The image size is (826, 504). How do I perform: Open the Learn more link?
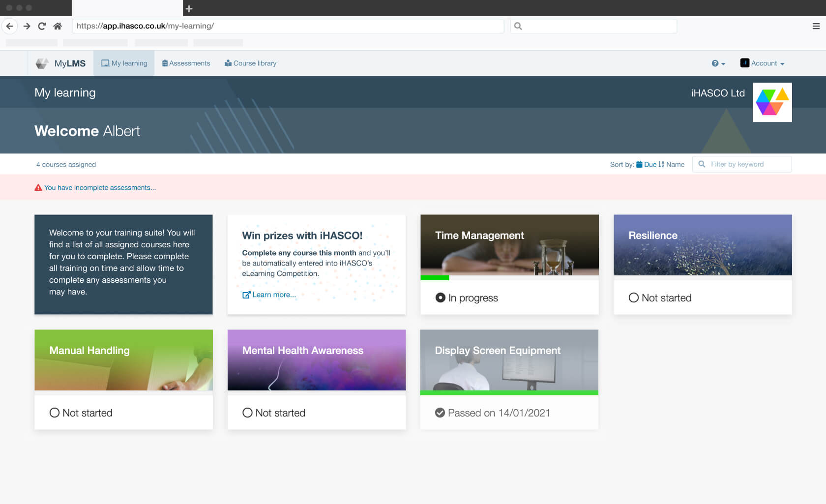[x=274, y=295]
